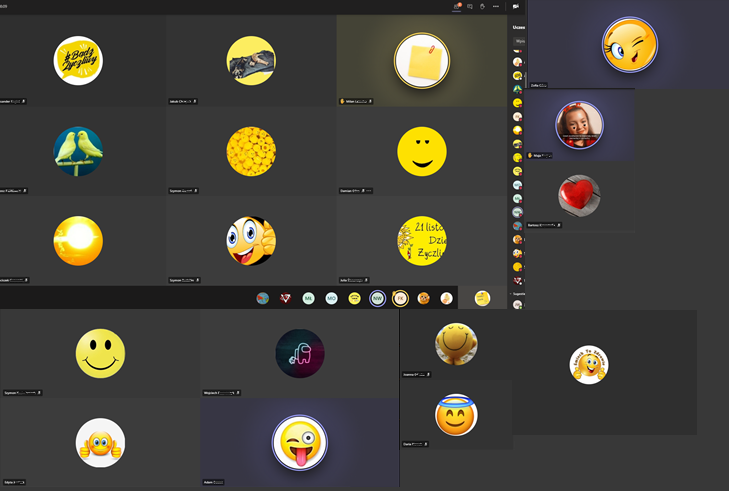The image size is (729, 491).
Task: Select the two parrots participant tile
Action: [78, 151]
